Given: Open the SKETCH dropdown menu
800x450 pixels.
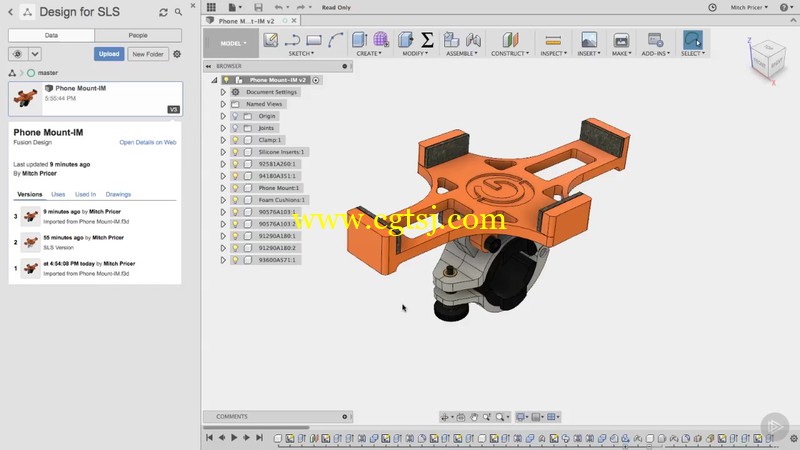Looking at the screenshot, I should point(301,53).
